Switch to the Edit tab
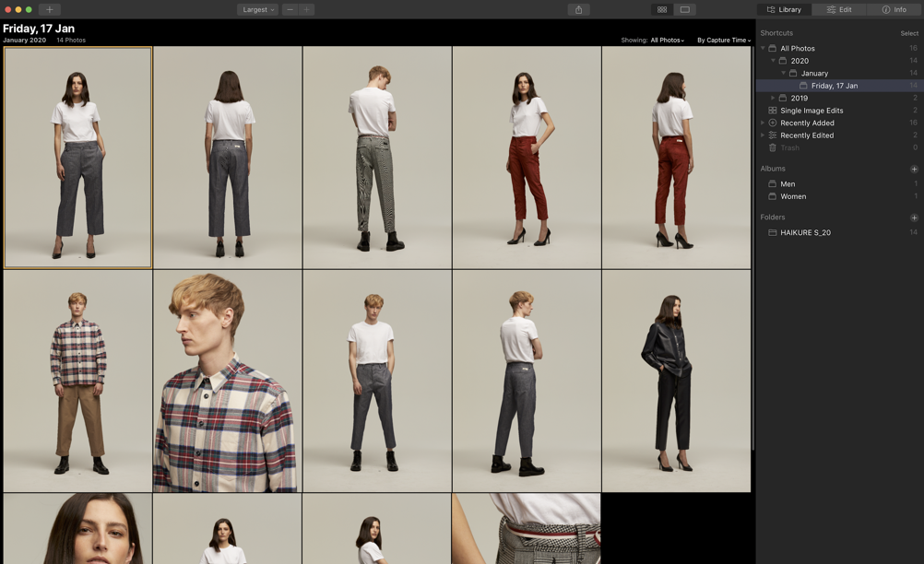 (839, 9)
